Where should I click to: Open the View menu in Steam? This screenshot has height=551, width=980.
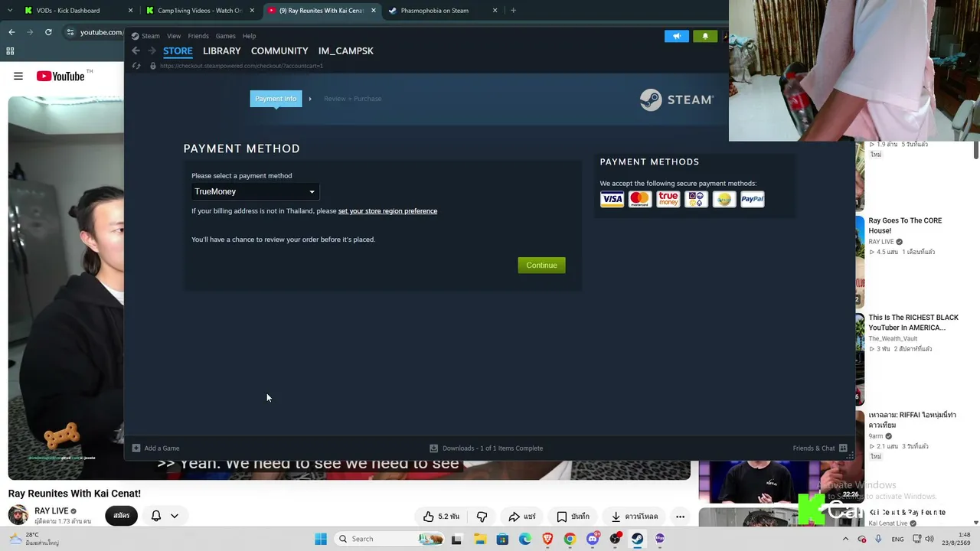click(x=174, y=36)
